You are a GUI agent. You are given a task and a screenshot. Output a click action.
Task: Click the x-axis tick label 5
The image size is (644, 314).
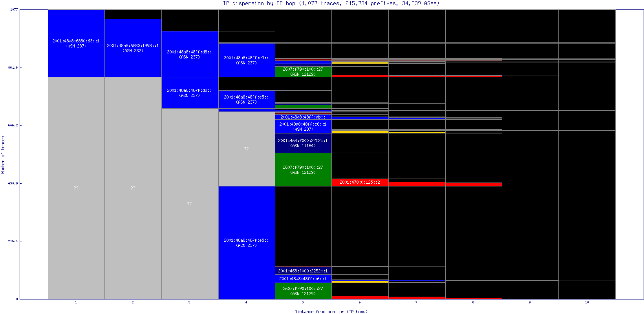click(303, 302)
